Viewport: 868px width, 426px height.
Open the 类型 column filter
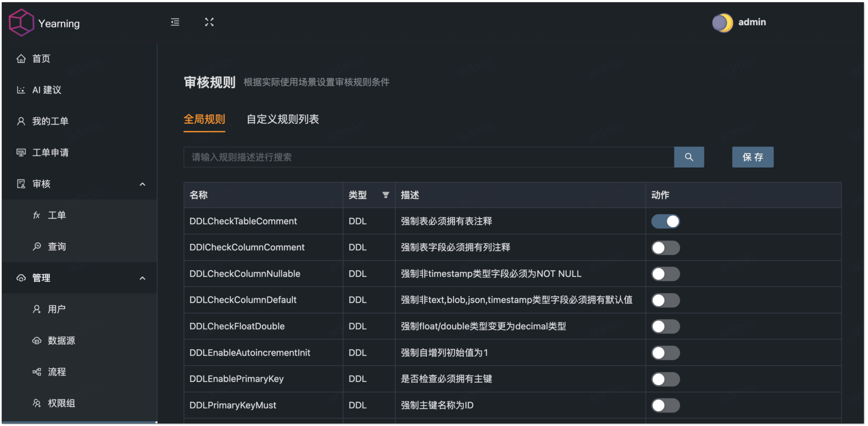(x=385, y=195)
